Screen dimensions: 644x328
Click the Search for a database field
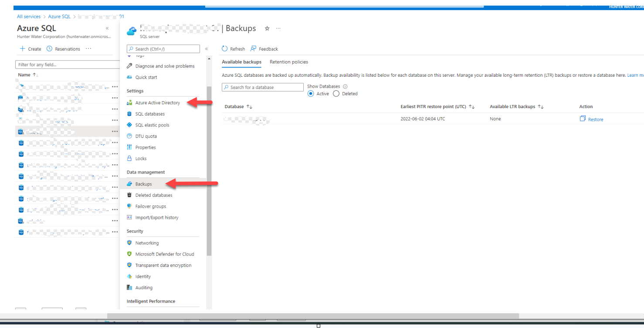(263, 87)
